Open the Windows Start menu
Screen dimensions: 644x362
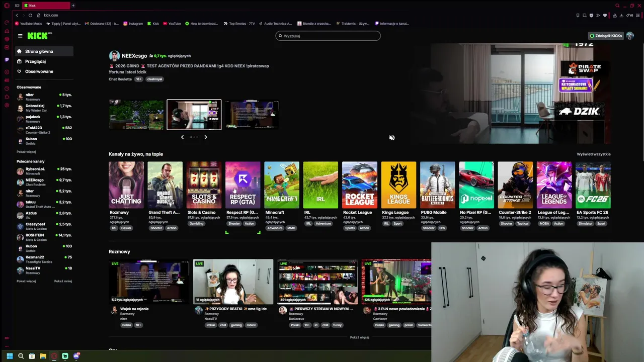(x=9, y=356)
